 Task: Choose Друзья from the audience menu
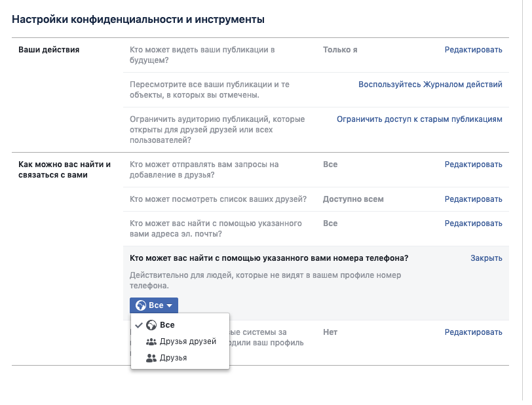click(173, 358)
